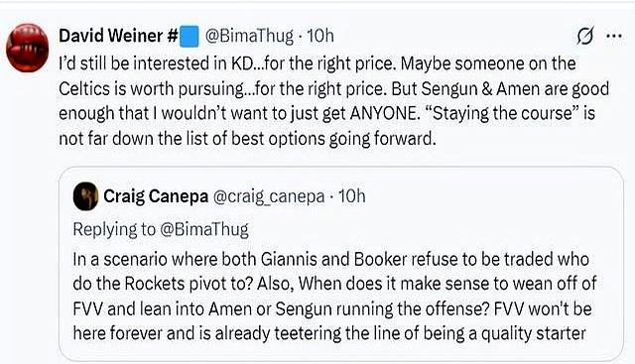Click the 10h timestamp on David Weiner's post
Viewport: 635px width, 364px height.
(x=320, y=36)
